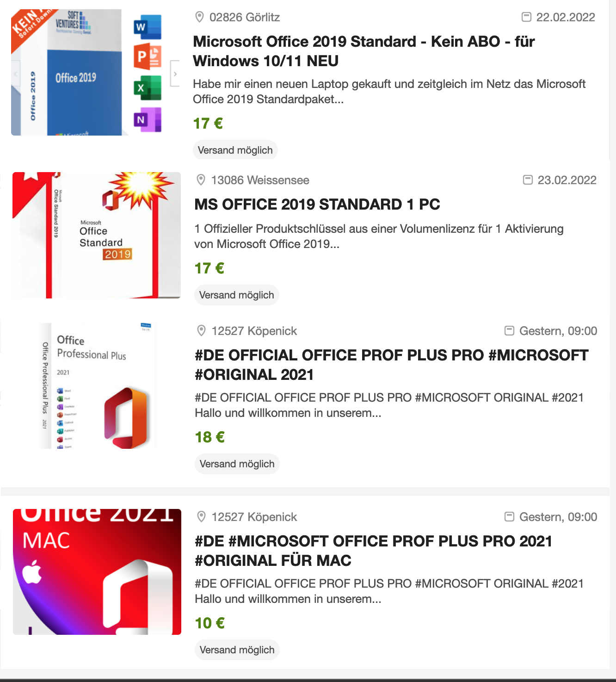The image size is (616, 682).
Task: Show previous image with left arrow on first thumbnail
Action: (15, 74)
